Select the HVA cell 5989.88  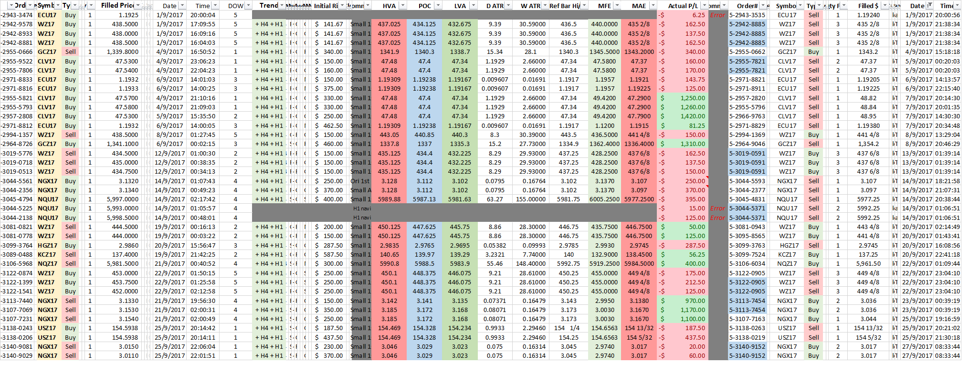click(389, 199)
